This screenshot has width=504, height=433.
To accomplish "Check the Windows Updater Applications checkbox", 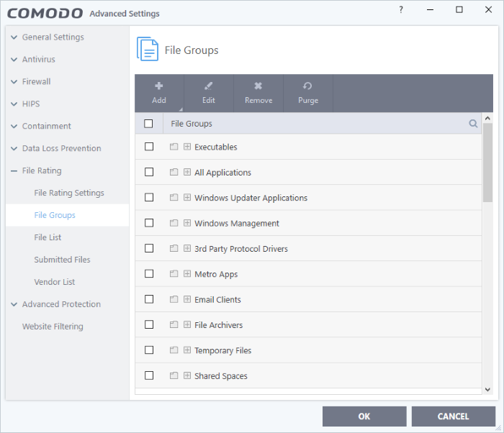I will tap(149, 197).
